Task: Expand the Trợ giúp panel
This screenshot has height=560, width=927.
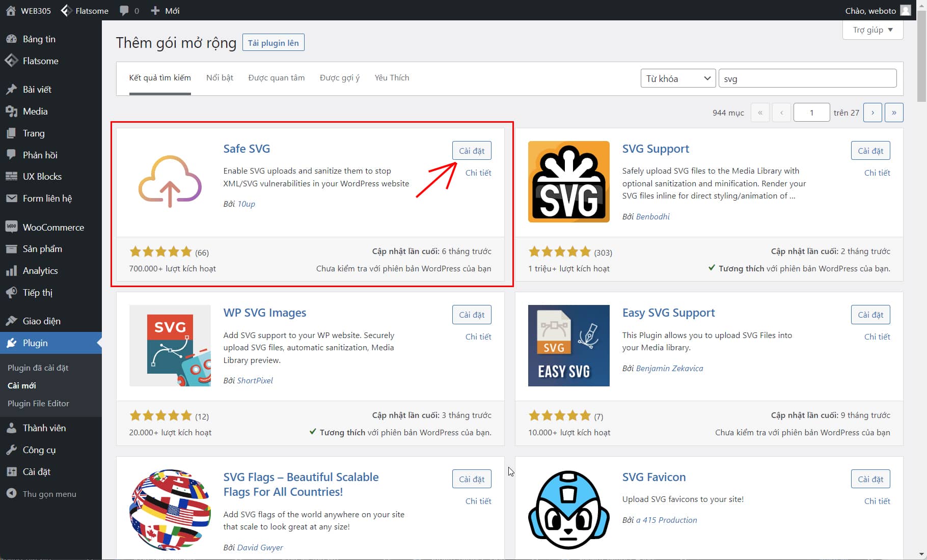Action: pos(872,30)
